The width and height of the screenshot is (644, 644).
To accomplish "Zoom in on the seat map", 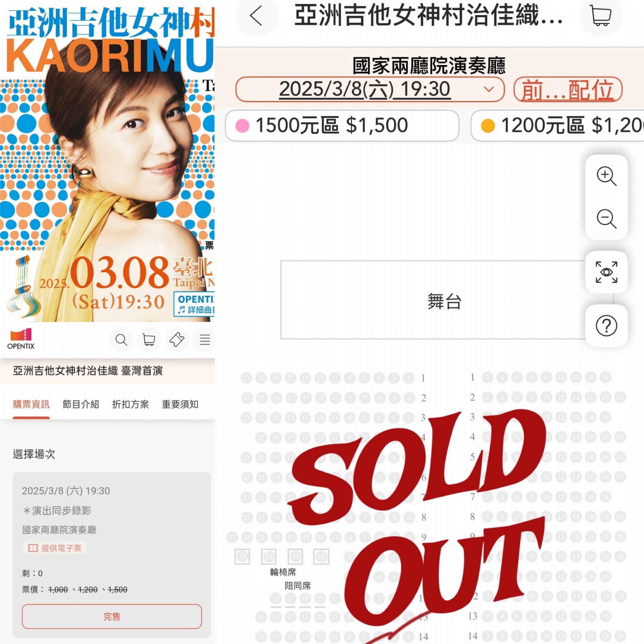I will click(x=606, y=176).
